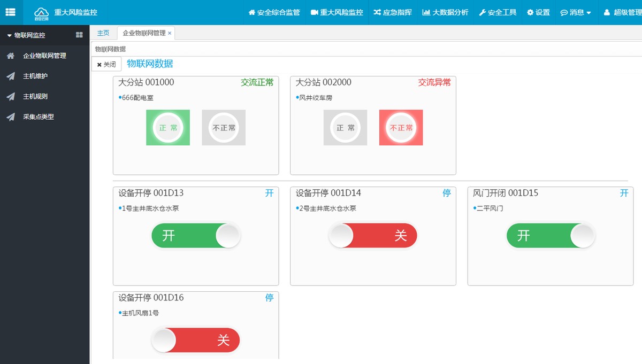
Task: Click the 2号主井底水仓水泵 label
Action: pyautogui.click(x=327, y=208)
